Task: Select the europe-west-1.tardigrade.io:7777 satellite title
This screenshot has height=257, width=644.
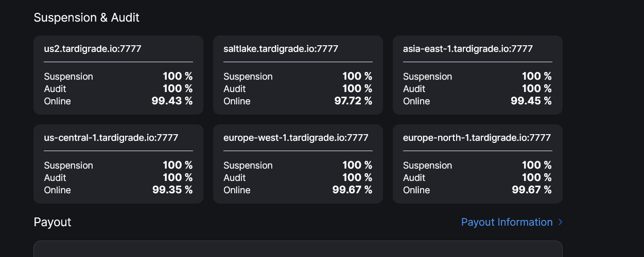Action: pos(295,138)
